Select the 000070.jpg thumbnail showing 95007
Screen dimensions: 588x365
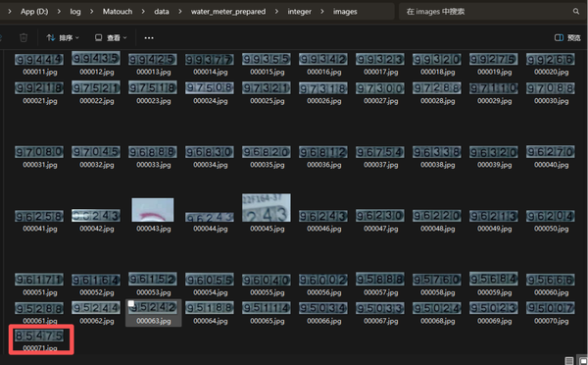550,308
